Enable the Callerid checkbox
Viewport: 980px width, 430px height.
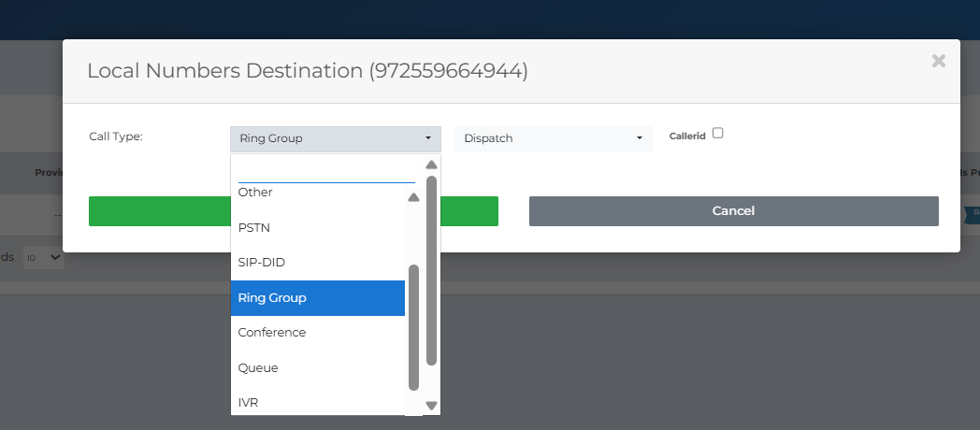click(718, 133)
